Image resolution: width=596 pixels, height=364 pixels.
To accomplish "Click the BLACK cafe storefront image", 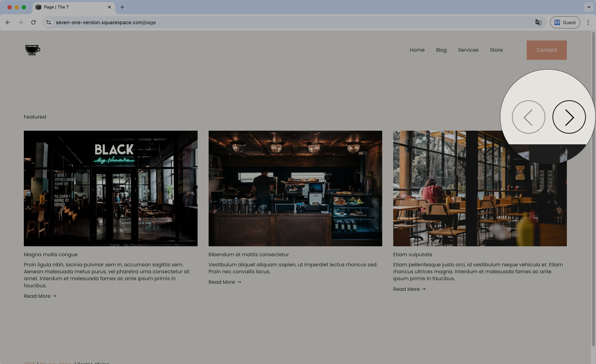I will (111, 188).
